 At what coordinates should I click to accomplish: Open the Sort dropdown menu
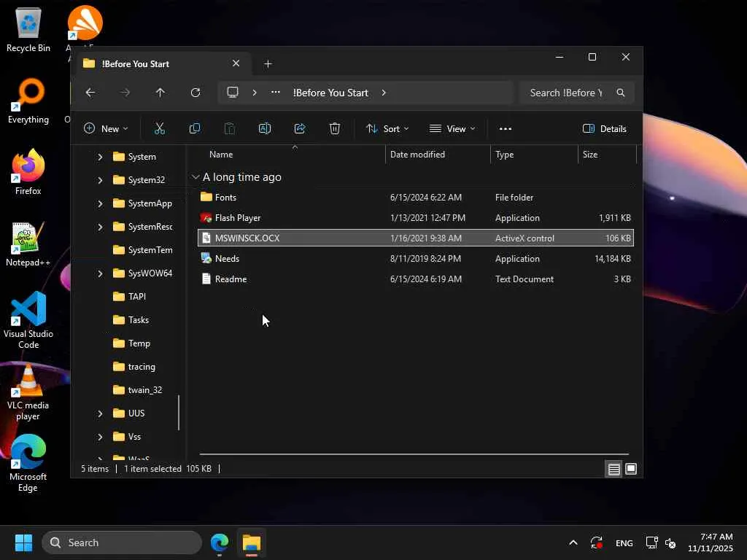[387, 128]
